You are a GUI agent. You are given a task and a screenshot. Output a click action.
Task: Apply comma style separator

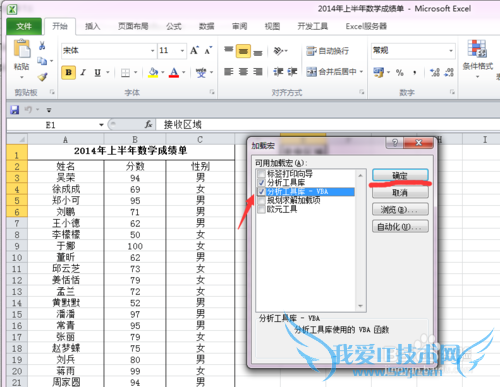(414, 72)
